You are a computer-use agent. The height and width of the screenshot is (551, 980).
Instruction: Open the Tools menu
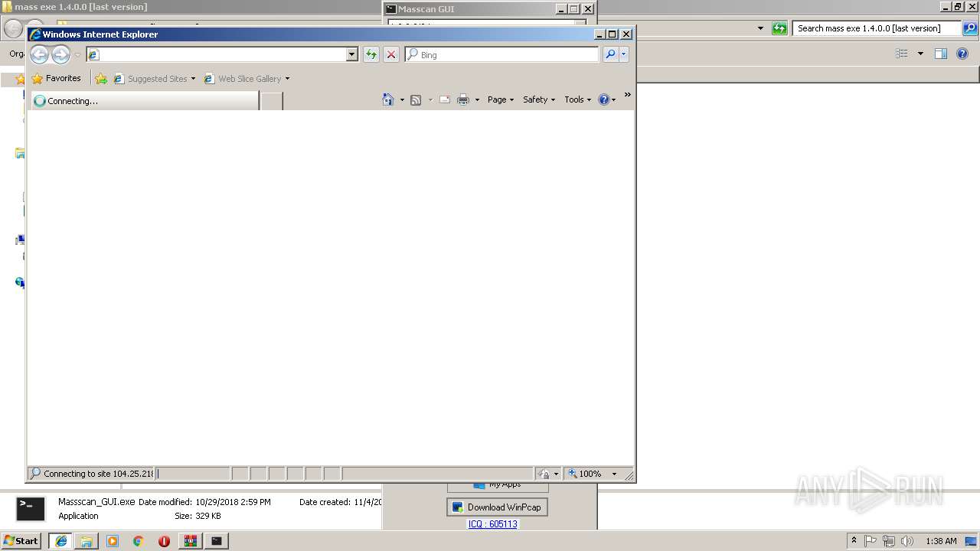(x=578, y=99)
